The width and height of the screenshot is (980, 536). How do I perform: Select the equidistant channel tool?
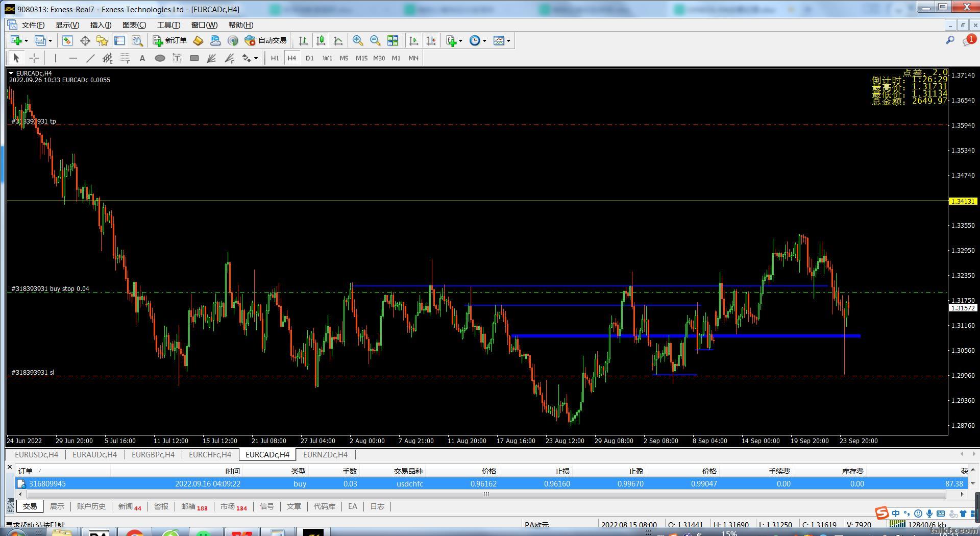click(x=108, y=58)
